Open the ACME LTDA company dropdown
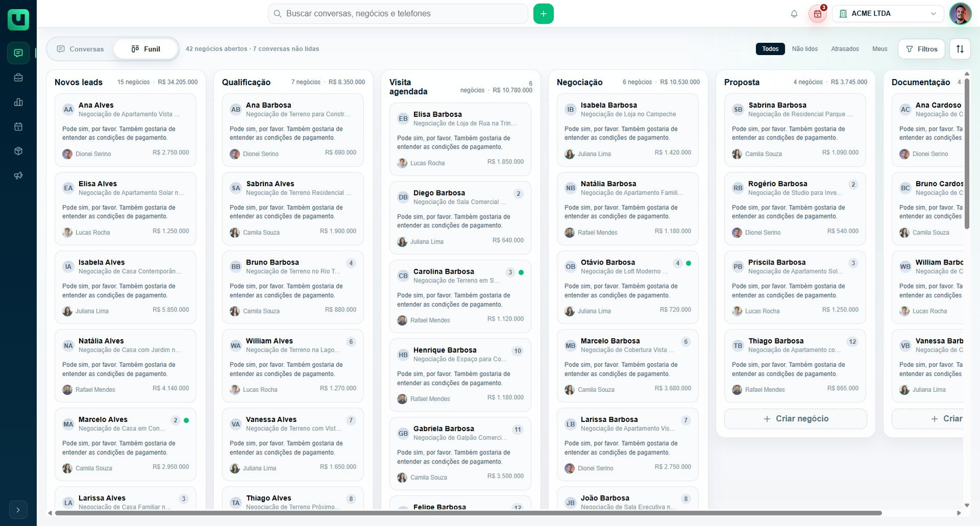 coord(888,13)
